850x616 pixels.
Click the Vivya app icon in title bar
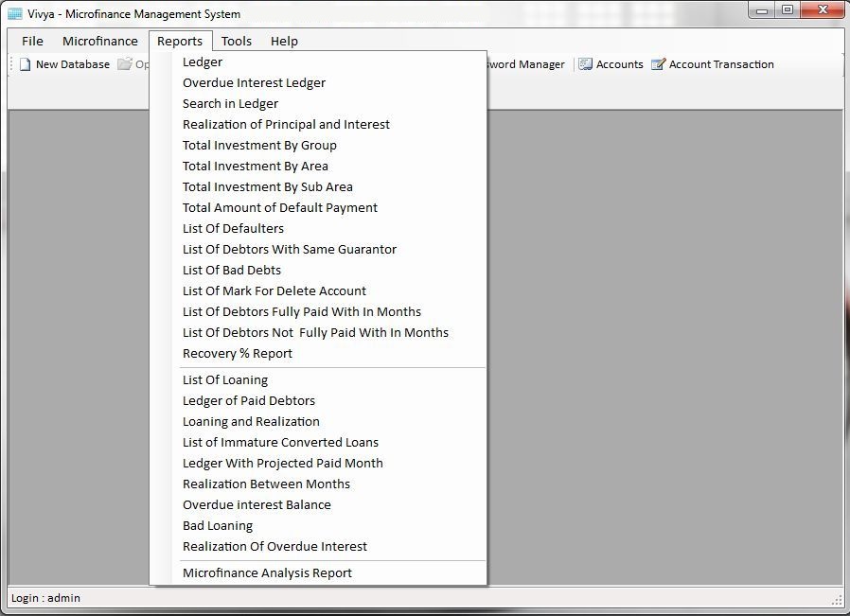click(x=15, y=14)
